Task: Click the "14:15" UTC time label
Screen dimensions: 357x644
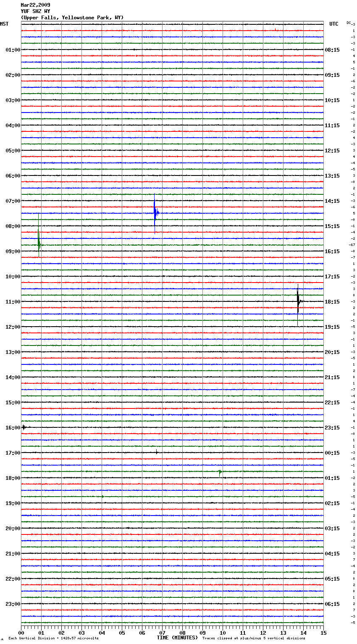Action: click(x=332, y=201)
